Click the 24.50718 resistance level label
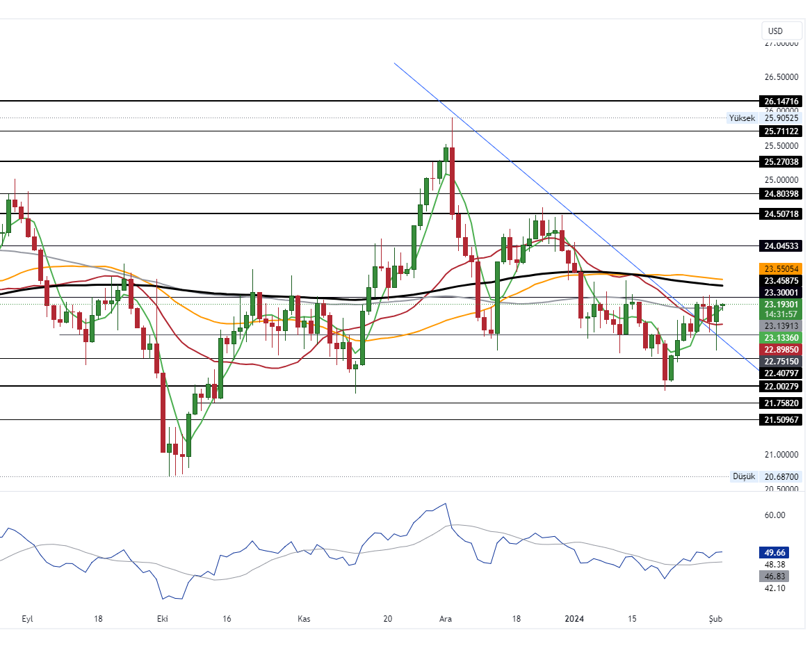 tap(781, 214)
